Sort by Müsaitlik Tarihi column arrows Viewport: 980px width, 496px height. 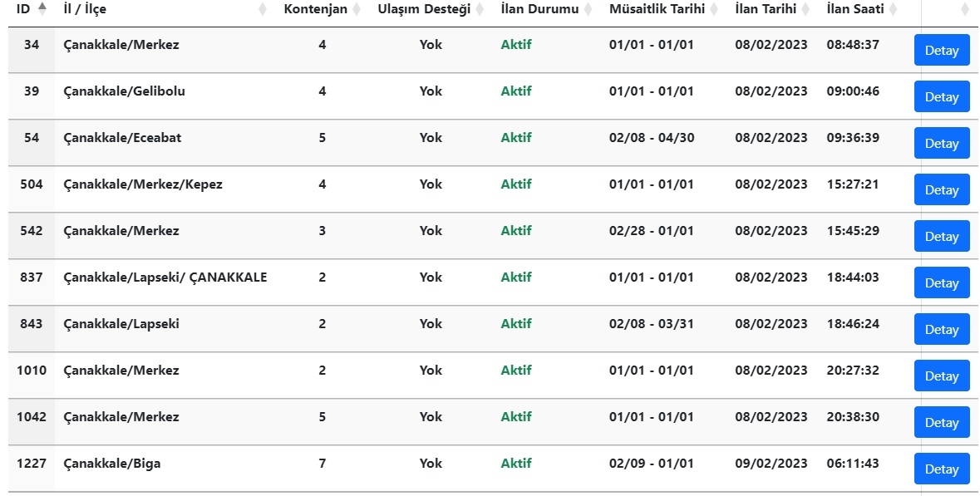pyautogui.click(x=714, y=9)
